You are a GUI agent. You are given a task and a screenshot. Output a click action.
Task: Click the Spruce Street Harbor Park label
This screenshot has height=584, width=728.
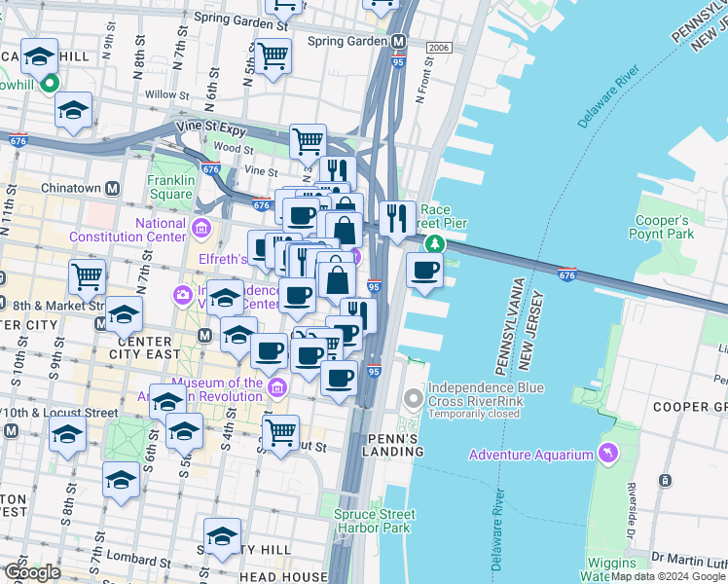pos(374,521)
